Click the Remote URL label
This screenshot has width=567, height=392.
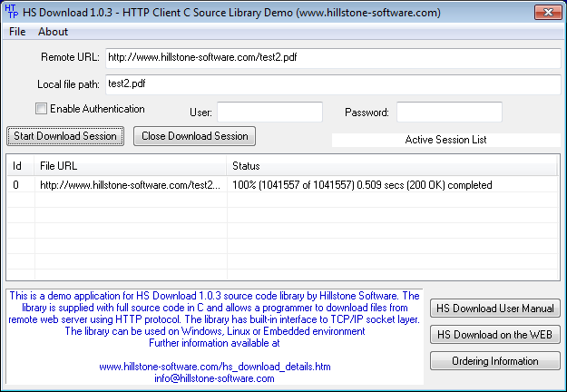coord(70,57)
